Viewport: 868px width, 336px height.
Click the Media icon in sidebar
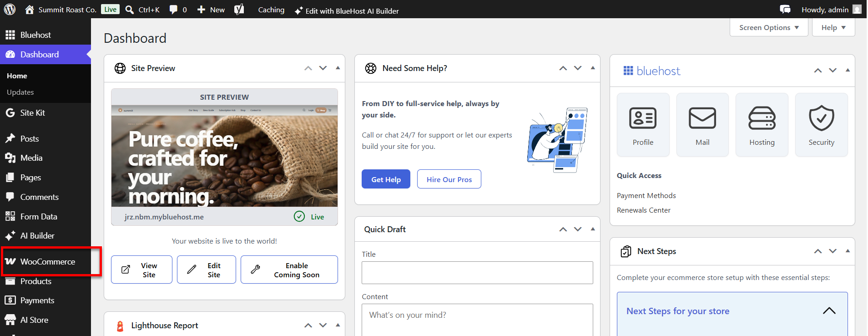click(10, 158)
